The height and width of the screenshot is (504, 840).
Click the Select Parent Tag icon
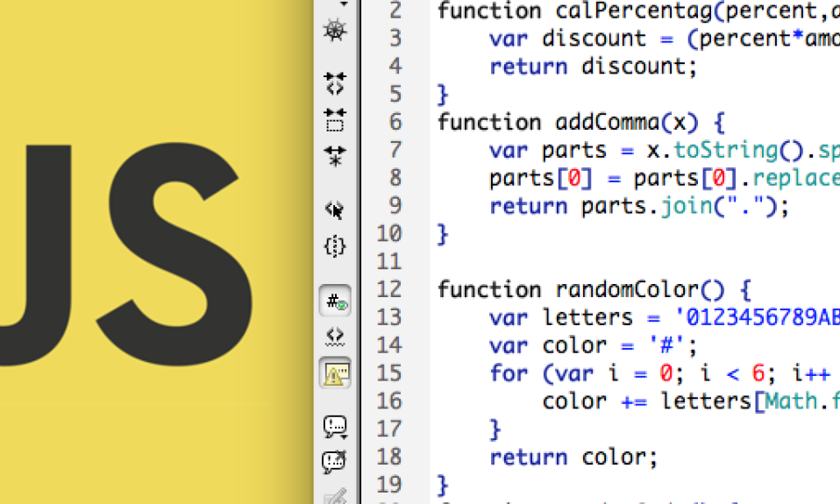pos(335,209)
